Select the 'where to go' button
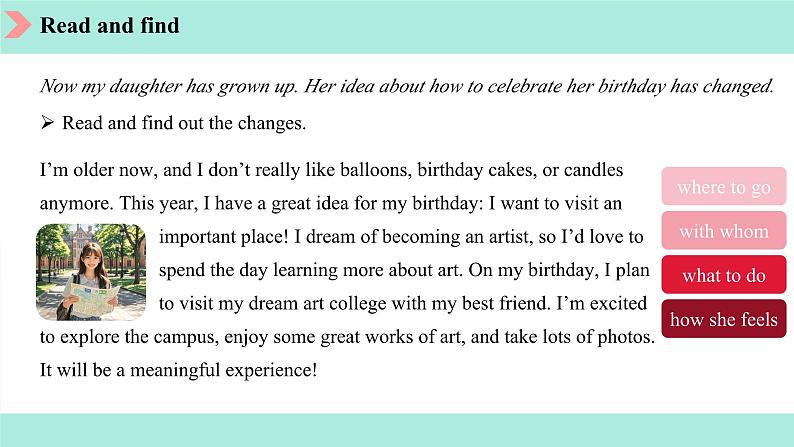 pos(724,186)
